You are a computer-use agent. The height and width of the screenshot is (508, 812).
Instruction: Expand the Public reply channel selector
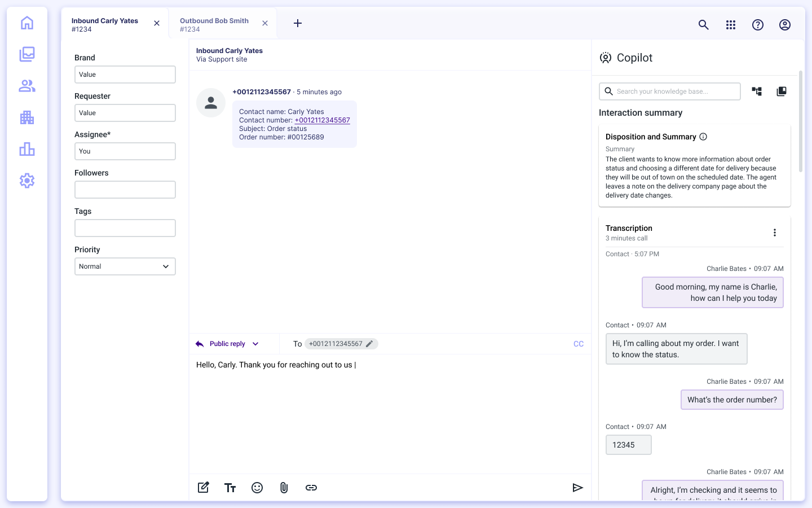(x=255, y=343)
